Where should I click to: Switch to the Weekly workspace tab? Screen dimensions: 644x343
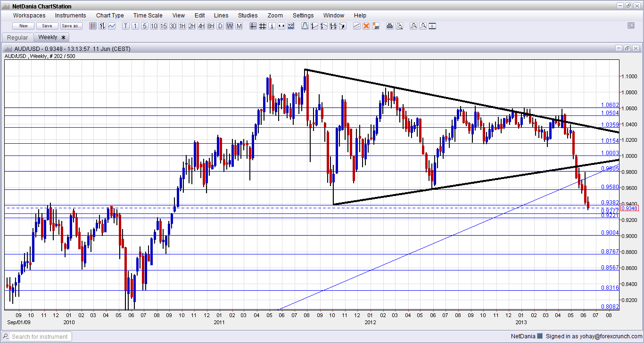(51, 37)
